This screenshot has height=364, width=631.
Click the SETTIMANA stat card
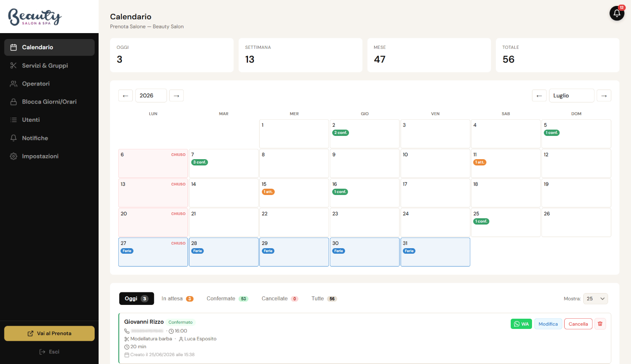300,55
